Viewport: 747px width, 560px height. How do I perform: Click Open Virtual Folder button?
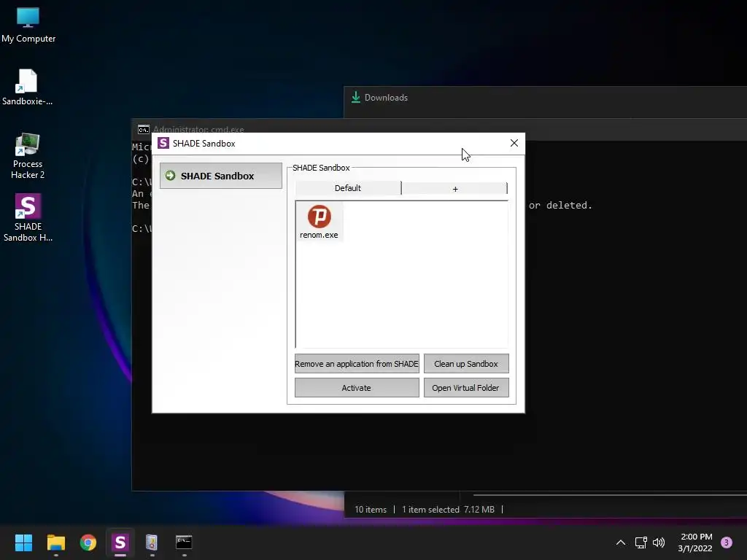pos(466,388)
